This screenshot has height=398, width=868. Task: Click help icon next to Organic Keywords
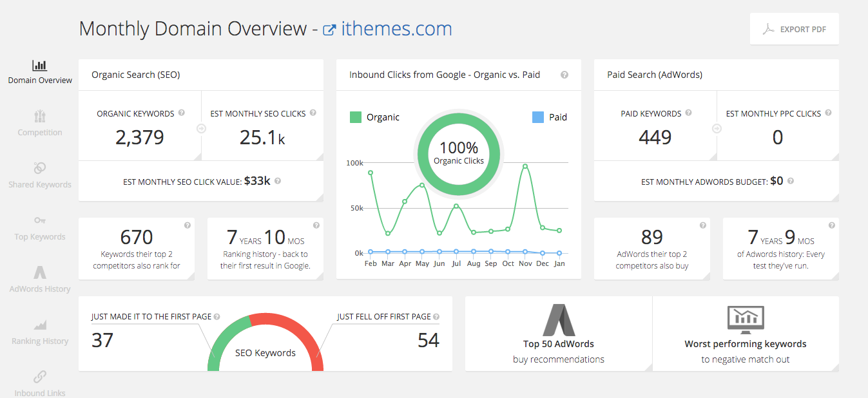182,113
